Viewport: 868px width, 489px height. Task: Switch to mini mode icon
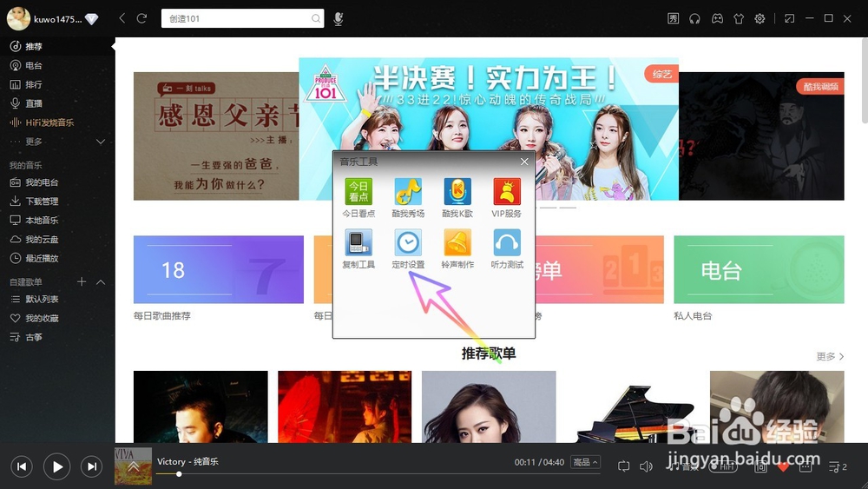tap(789, 19)
